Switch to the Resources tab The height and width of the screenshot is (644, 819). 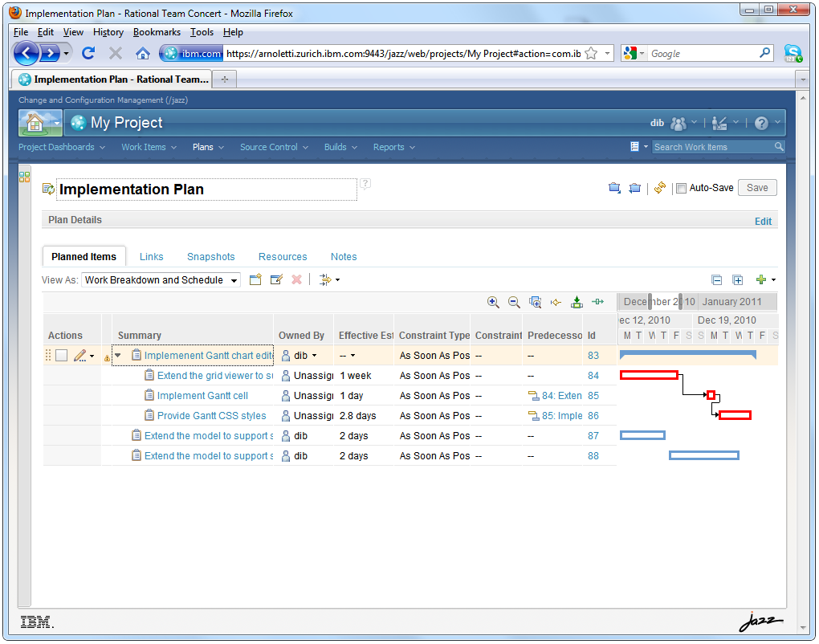(x=283, y=257)
